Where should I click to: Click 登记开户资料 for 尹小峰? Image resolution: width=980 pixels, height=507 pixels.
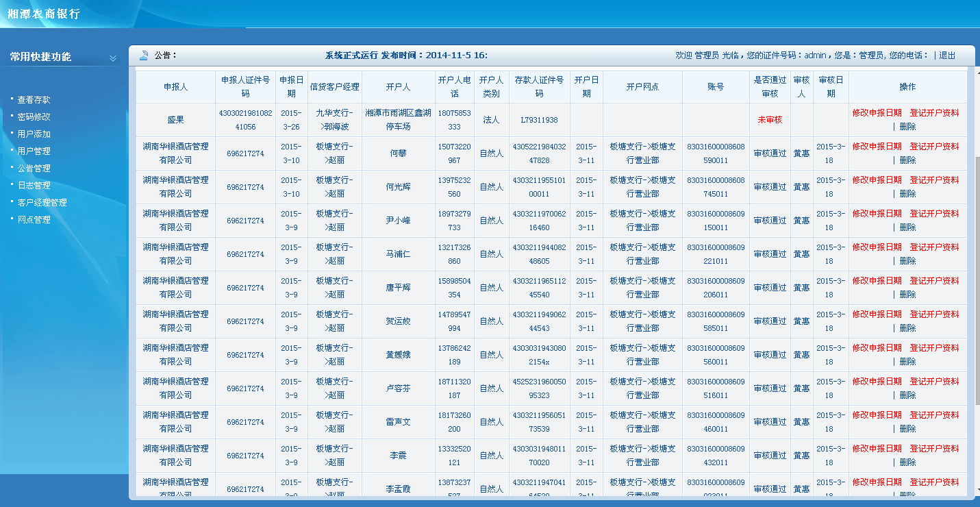tap(935, 214)
